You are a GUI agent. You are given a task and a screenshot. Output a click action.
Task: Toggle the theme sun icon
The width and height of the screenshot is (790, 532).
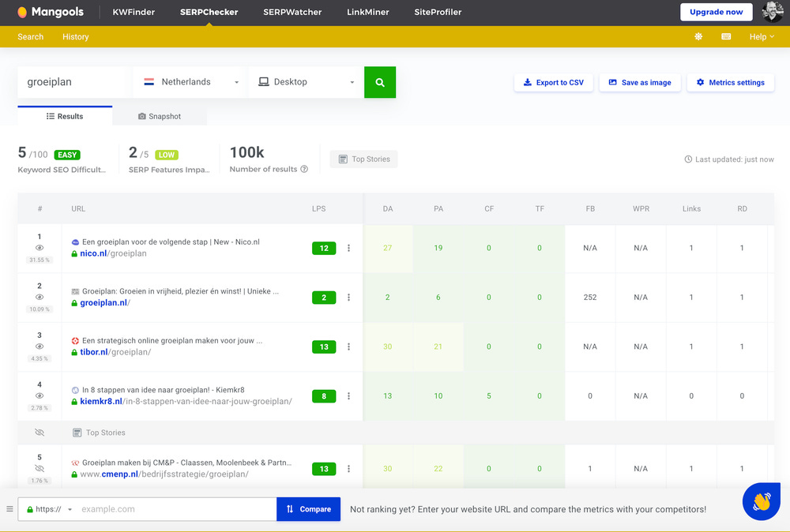point(698,37)
